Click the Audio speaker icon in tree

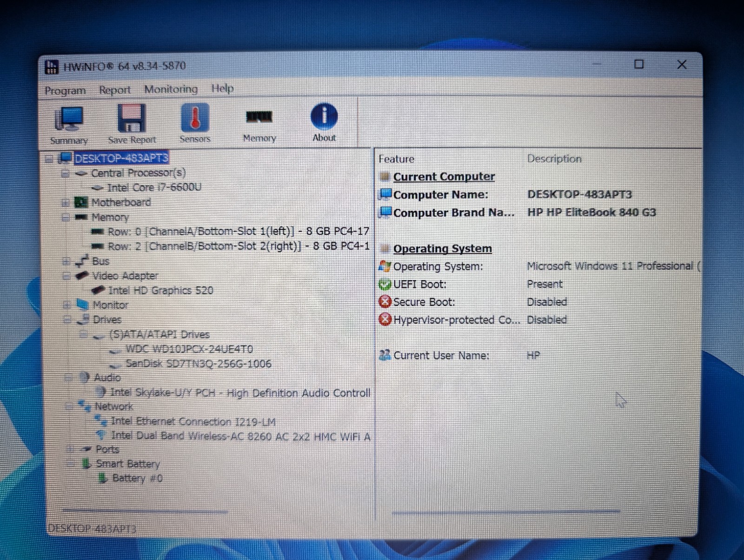[84, 377]
